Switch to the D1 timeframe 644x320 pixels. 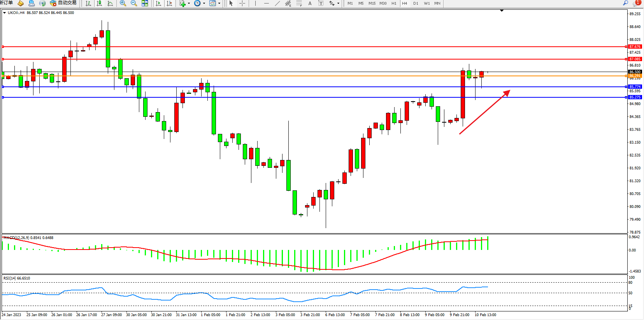tap(416, 3)
